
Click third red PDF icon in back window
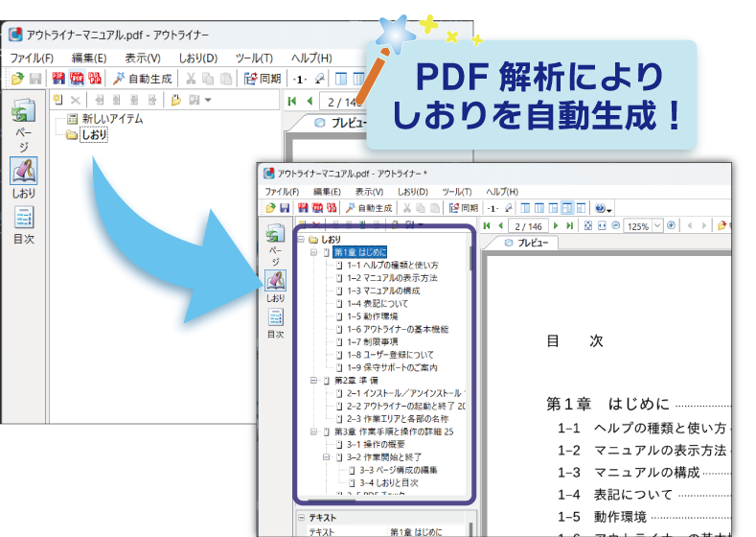coord(95,79)
